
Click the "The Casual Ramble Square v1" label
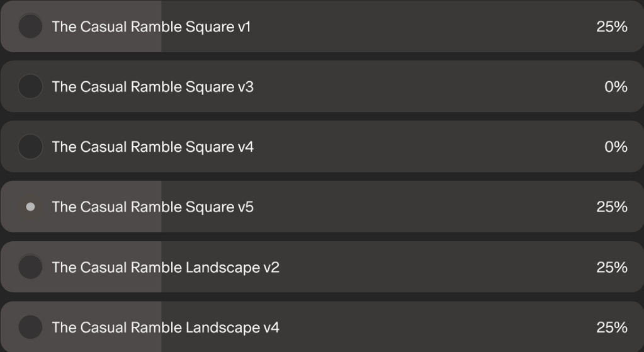pos(151,26)
